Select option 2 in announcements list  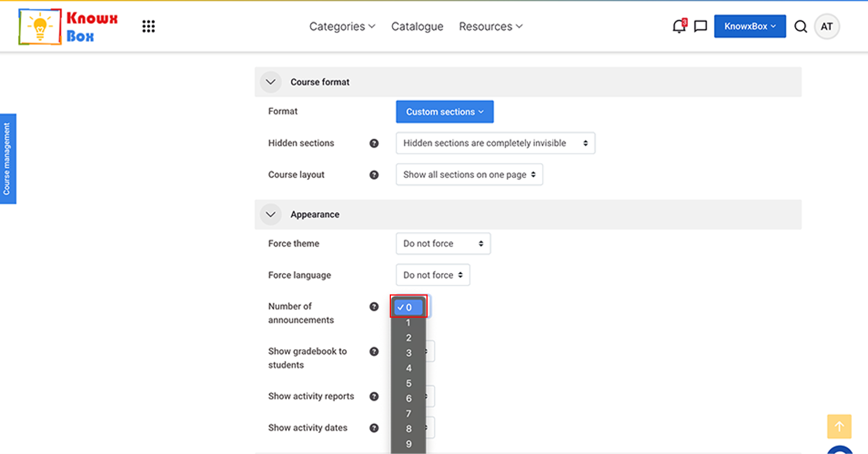pos(408,338)
